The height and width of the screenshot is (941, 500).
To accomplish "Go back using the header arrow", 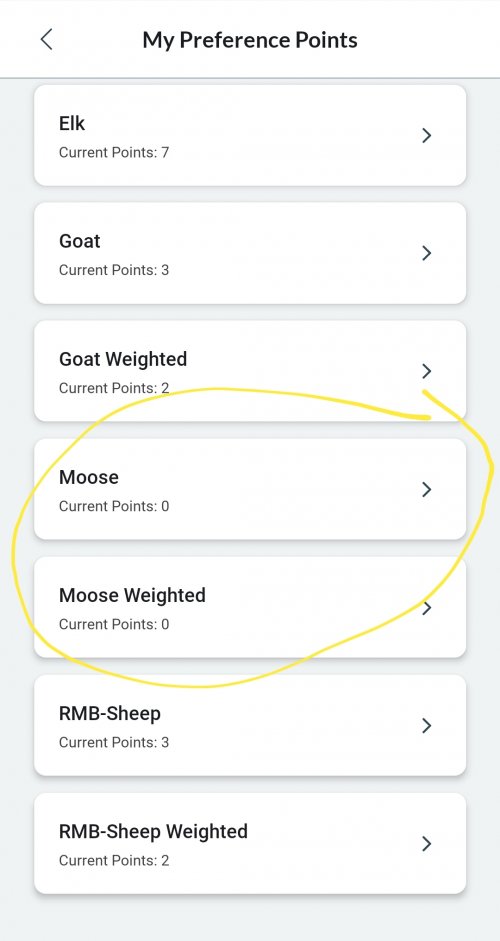I will [46, 40].
